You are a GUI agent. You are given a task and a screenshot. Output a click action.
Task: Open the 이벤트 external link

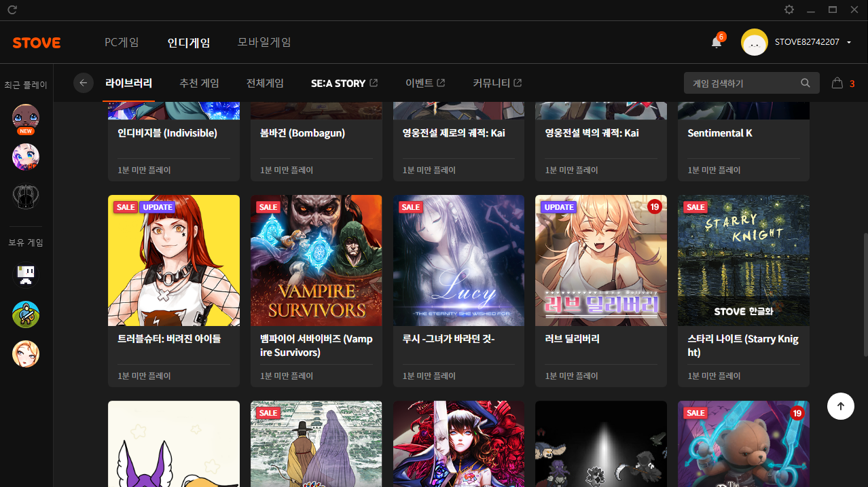pos(424,83)
